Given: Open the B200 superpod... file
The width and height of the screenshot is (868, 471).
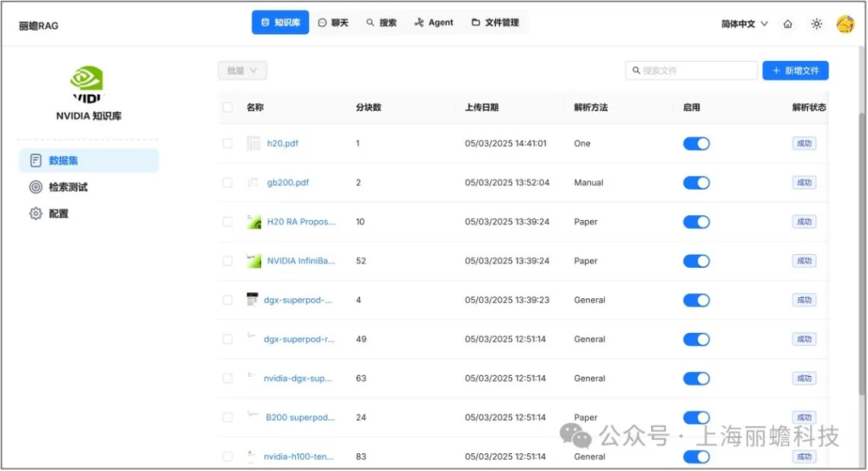Looking at the screenshot, I should (x=300, y=418).
